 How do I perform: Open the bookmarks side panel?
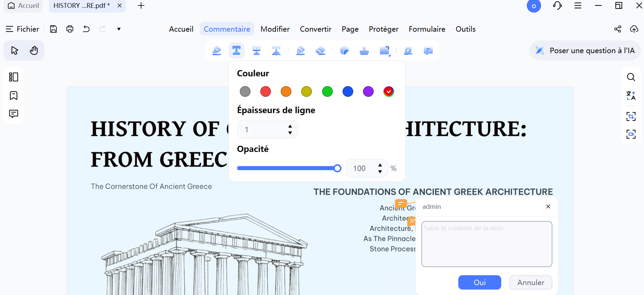click(14, 95)
